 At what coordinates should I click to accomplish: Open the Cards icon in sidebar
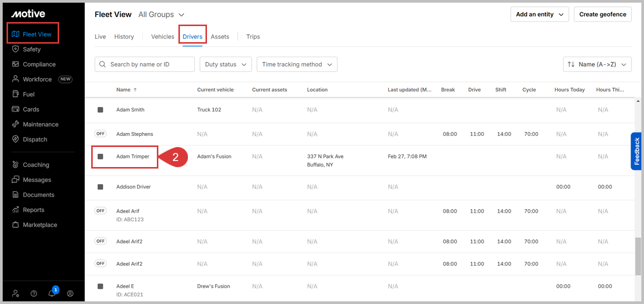pyautogui.click(x=16, y=109)
